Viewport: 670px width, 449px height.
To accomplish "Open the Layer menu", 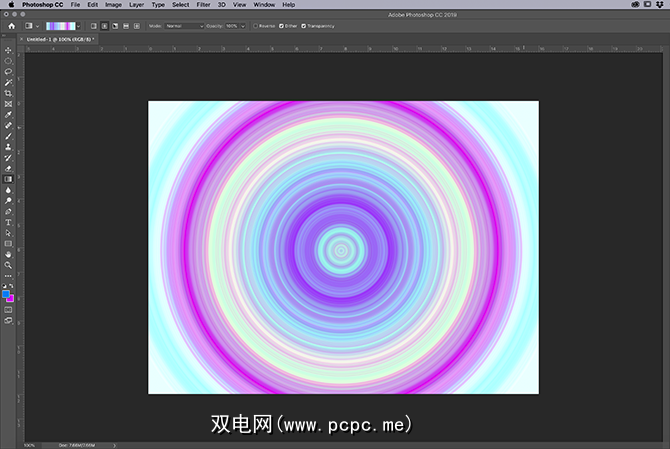I will (x=136, y=5).
